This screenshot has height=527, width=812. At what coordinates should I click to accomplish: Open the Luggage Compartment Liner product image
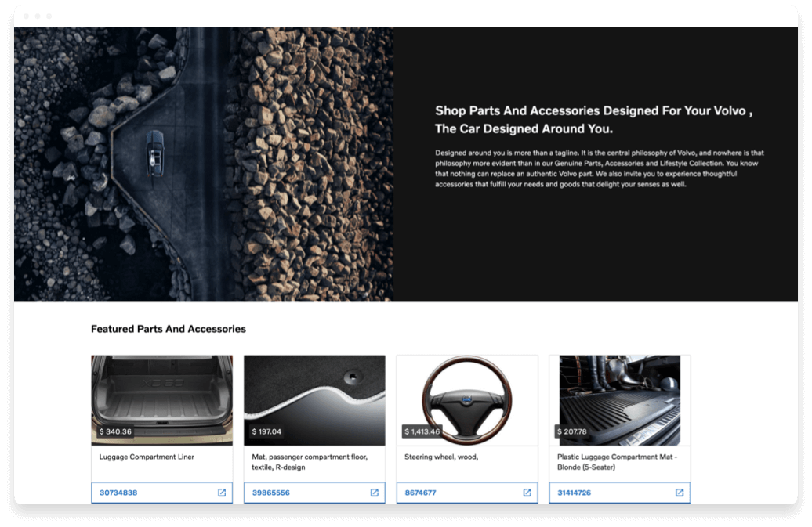[162, 400]
